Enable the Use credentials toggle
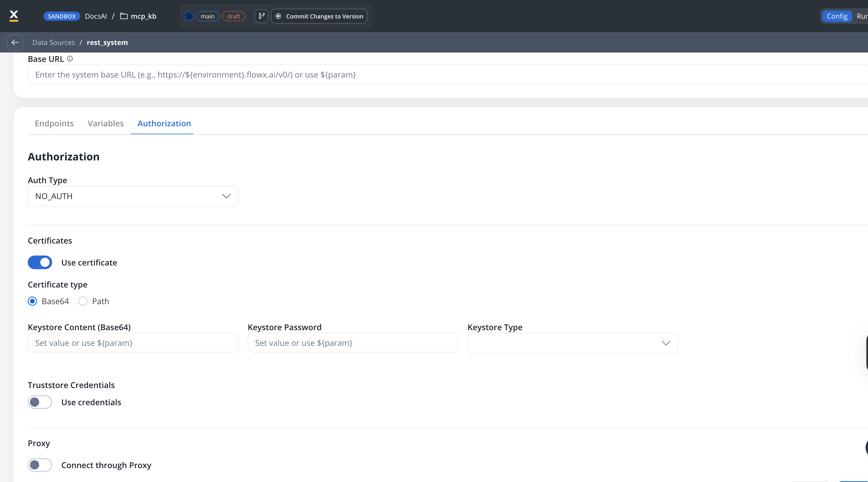Image resolution: width=868 pixels, height=482 pixels. click(x=40, y=402)
